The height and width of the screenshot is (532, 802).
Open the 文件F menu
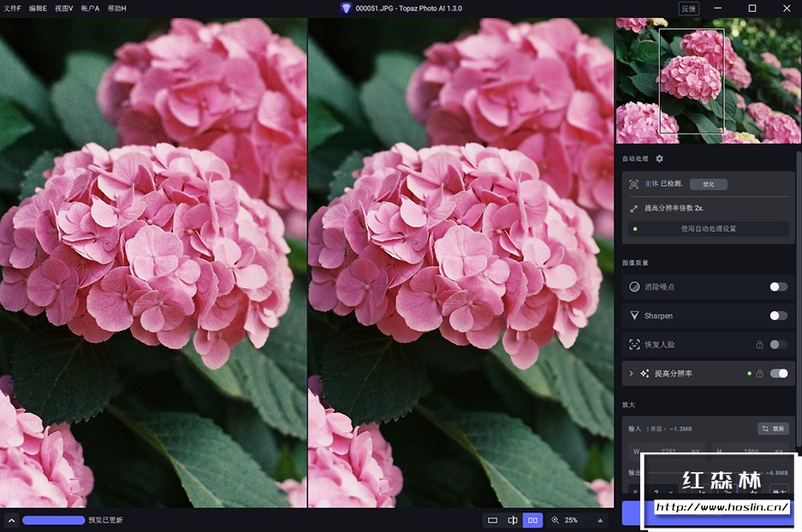(12, 8)
